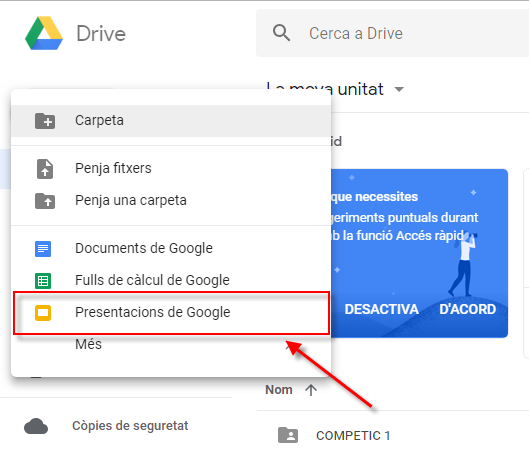Choose Presentacions de Google
Image resolution: width=529 pixels, height=454 pixels.
point(171,313)
